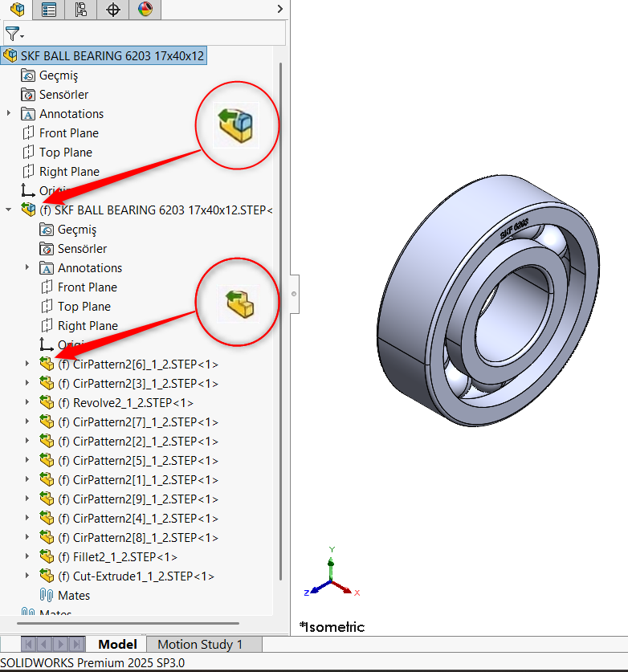Expand manager tabs with right chevron
628x672 pixels.
(280, 9)
